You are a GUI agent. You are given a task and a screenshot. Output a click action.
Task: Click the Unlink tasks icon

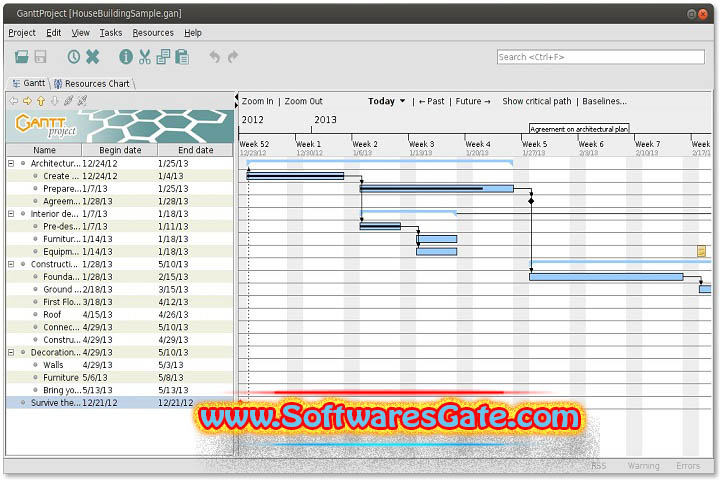[82, 100]
